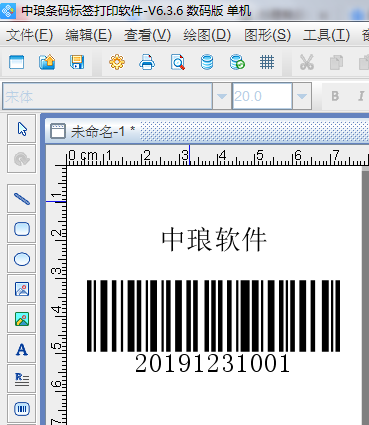Expand the font size dropdown arrow
Image resolution: width=369 pixels, height=425 pixels.
click(x=302, y=96)
